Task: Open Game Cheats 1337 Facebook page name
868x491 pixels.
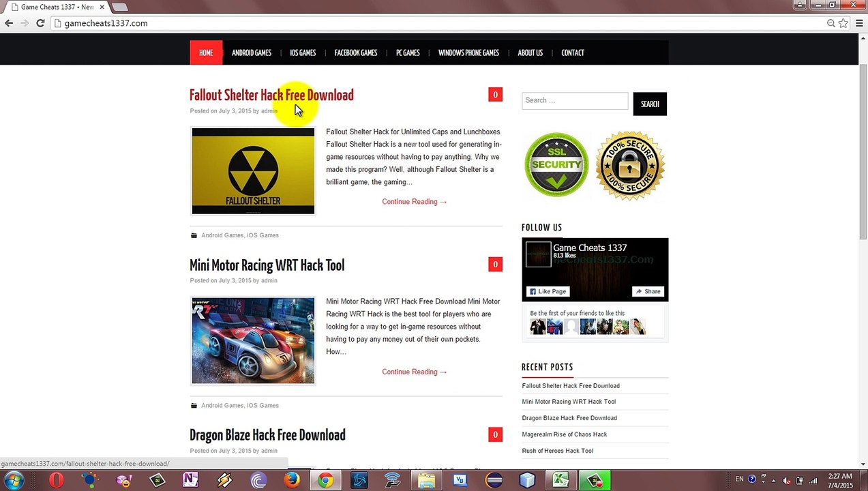Action: 590,248
